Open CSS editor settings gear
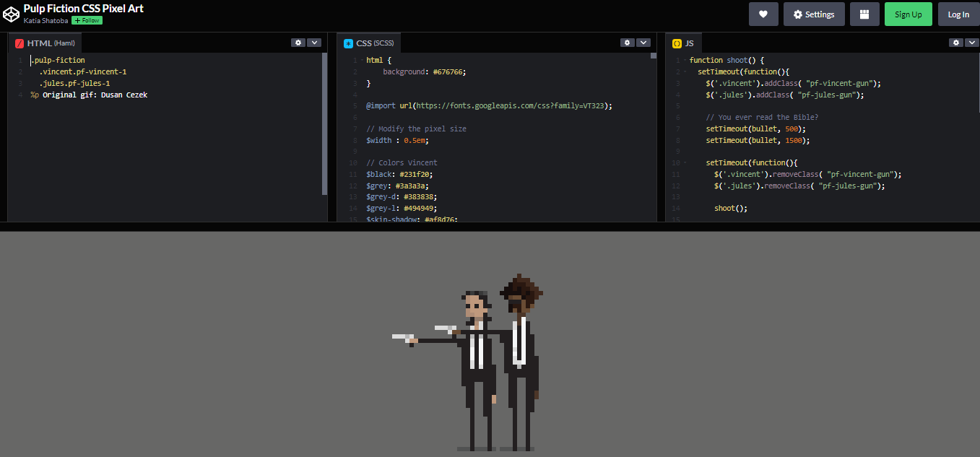The image size is (980, 457). pyautogui.click(x=627, y=43)
